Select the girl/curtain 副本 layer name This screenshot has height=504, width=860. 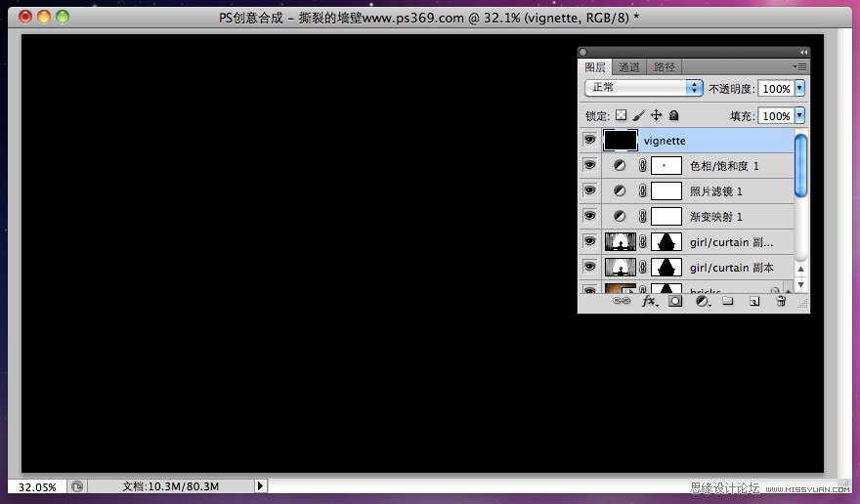pyautogui.click(x=732, y=268)
